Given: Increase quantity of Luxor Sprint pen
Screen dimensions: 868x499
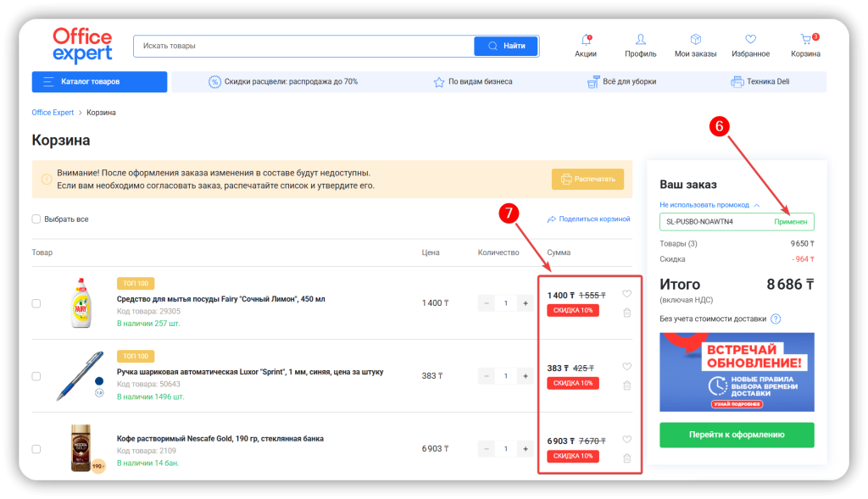Looking at the screenshot, I should pyautogui.click(x=526, y=376).
